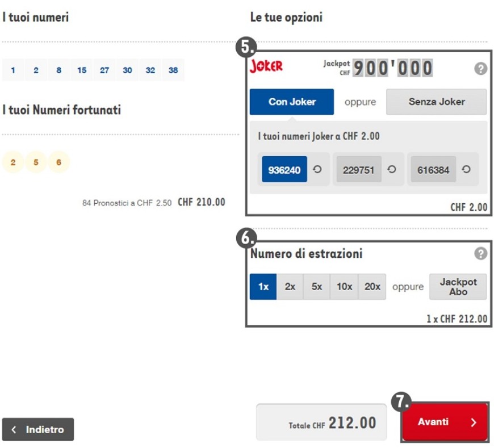Select Con Joker option
Image resolution: width=494 pixels, height=448 pixels.
pos(292,102)
